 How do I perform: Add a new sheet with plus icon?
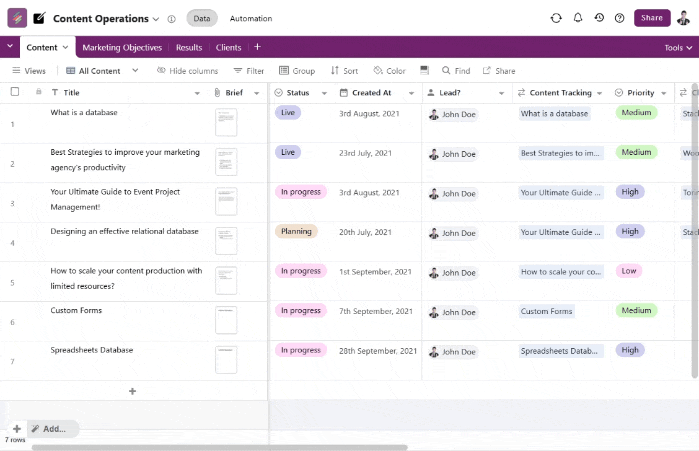tap(257, 47)
